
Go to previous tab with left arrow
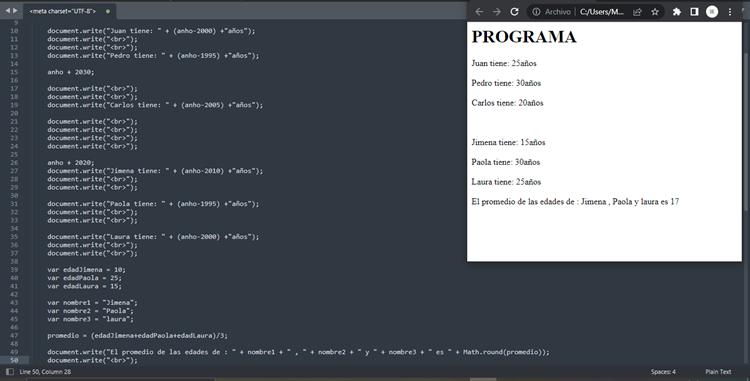pos(8,11)
